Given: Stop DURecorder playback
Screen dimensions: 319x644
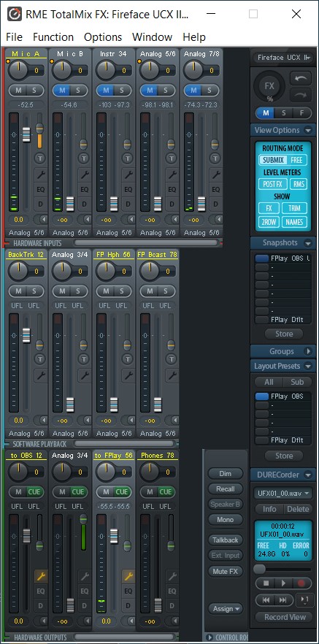Looking at the screenshot, I should point(266,583).
